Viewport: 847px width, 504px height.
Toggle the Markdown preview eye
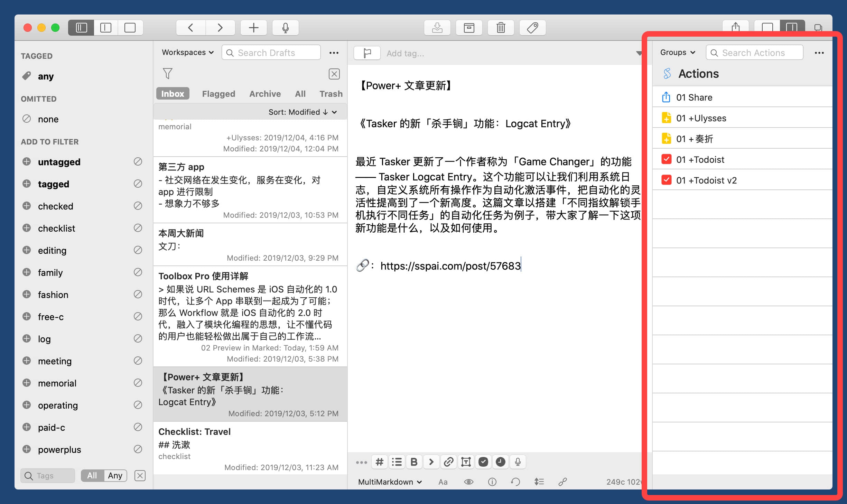coord(469,482)
